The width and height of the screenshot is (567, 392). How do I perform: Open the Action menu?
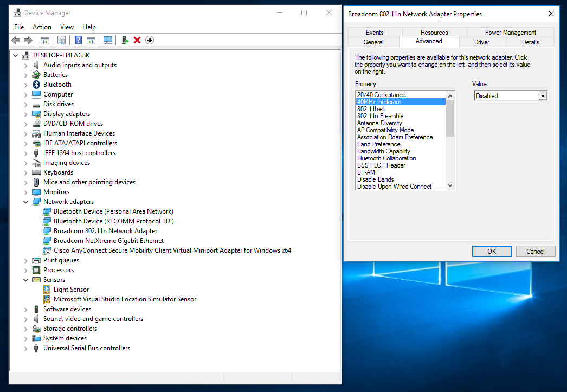point(42,27)
